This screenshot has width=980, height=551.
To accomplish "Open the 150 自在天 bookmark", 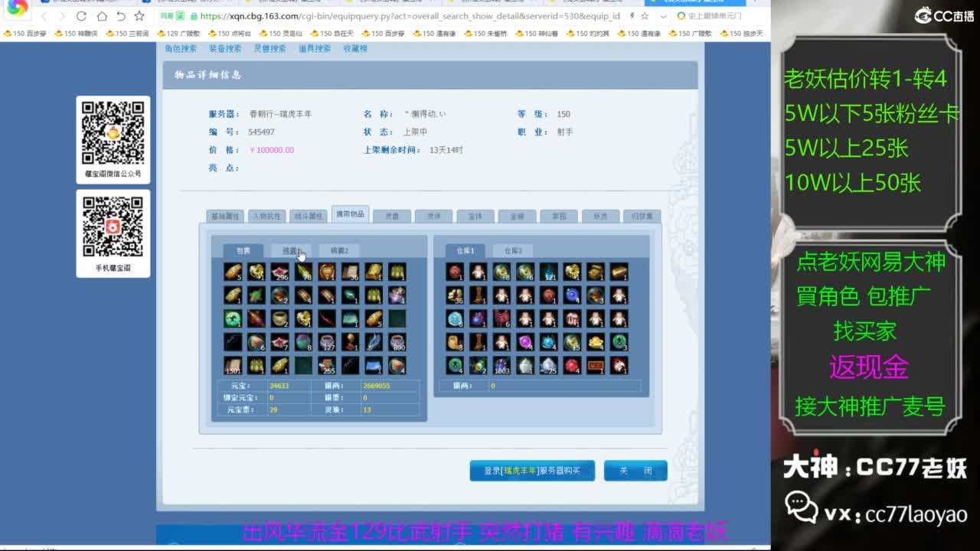I will point(332,34).
